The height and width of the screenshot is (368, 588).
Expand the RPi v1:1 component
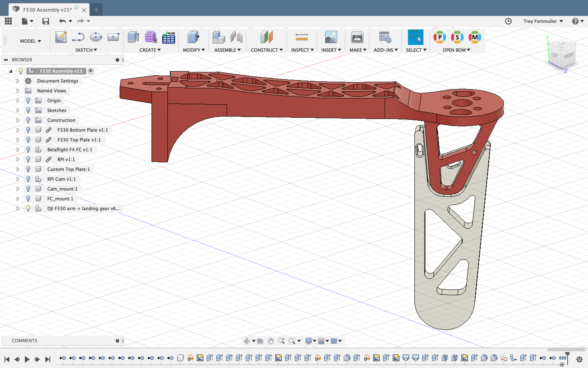tap(18, 159)
